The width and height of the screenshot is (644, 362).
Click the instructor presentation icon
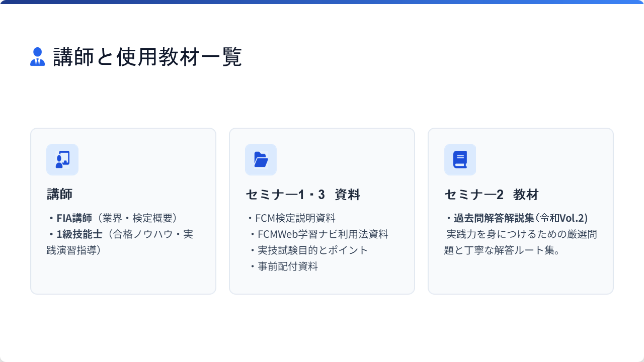point(62,159)
